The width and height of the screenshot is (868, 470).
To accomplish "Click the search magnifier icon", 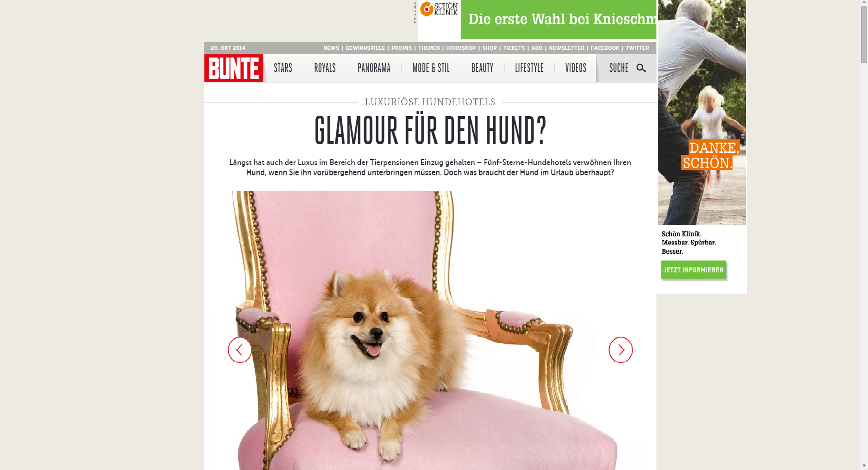I will (x=641, y=68).
